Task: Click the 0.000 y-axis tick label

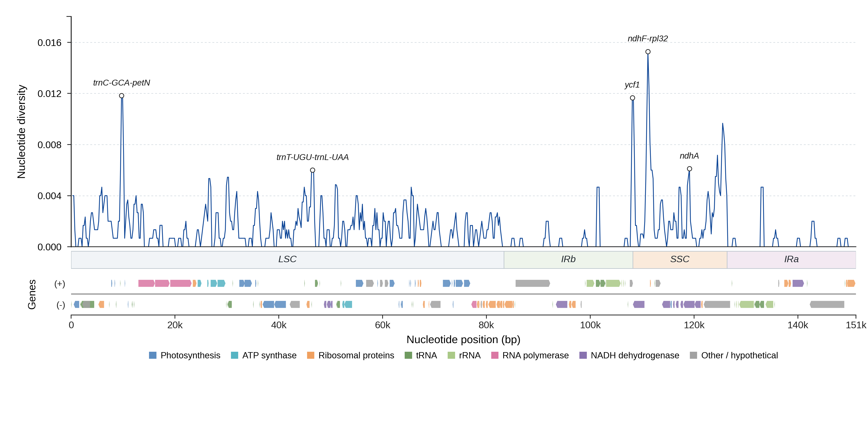Action: point(50,247)
